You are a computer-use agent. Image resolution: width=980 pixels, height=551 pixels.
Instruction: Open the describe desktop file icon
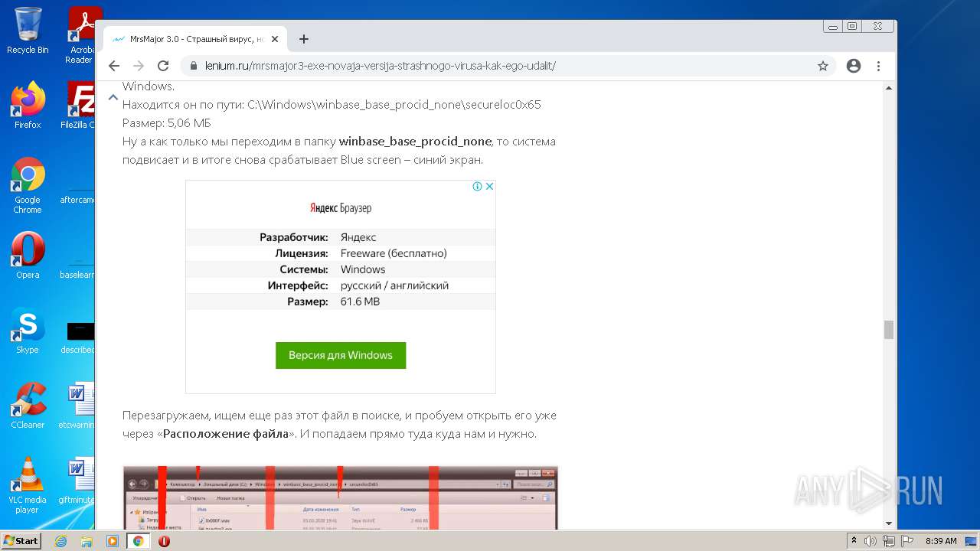(79, 337)
